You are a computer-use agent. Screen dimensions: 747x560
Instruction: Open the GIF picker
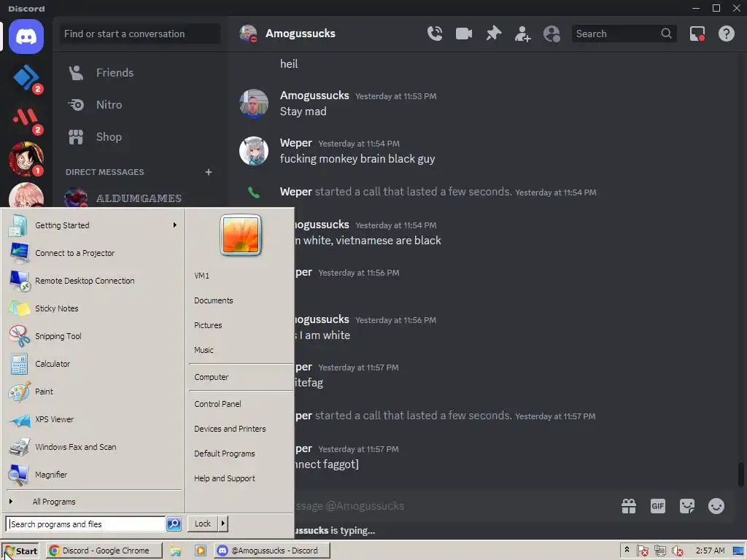(657, 506)
